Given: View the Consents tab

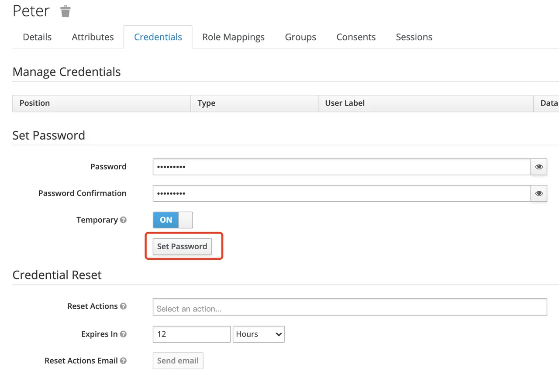Looking at the screenshot, I should [x=356, y=37].
